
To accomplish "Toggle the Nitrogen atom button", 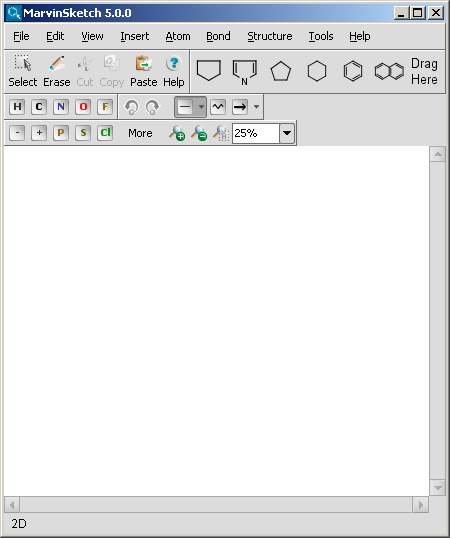I will [61, 107].
